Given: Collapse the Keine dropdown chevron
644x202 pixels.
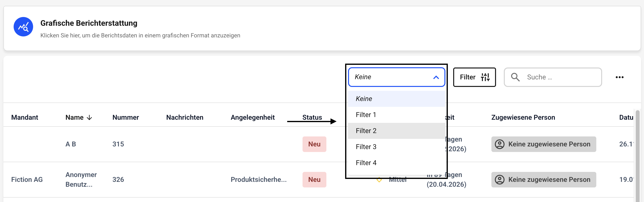Looking at the screenshot, I should (x=436, y=77).
